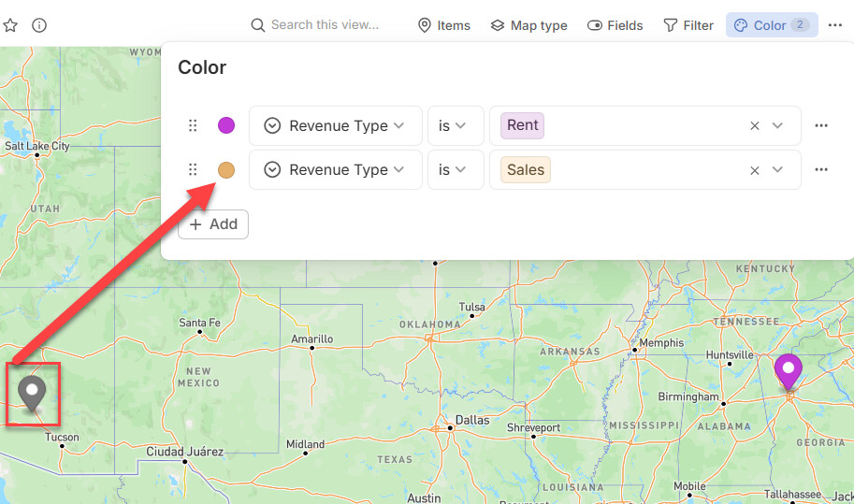Screen dimensions: 854x504
Task: Click the search magnifier icon
Action: [x=257, y=25]
